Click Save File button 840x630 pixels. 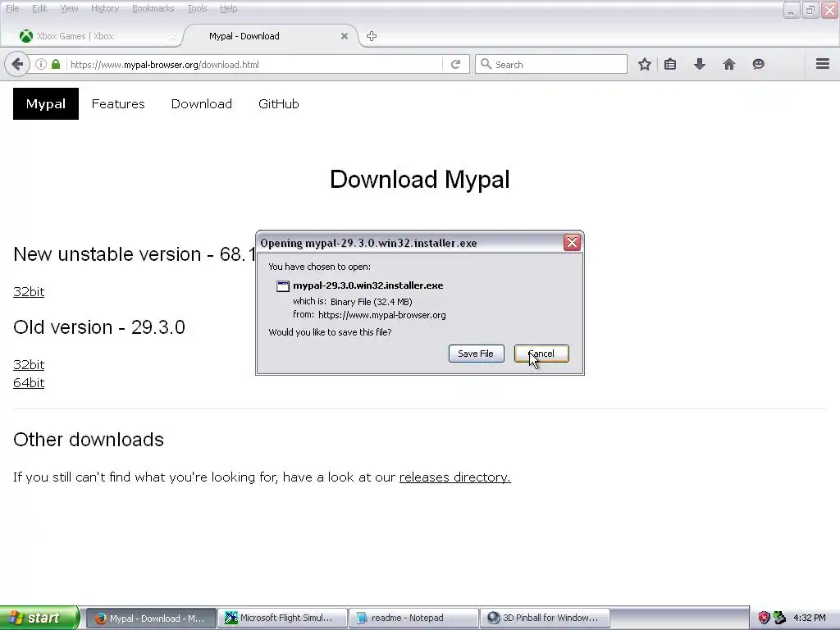tap(476, 354)
